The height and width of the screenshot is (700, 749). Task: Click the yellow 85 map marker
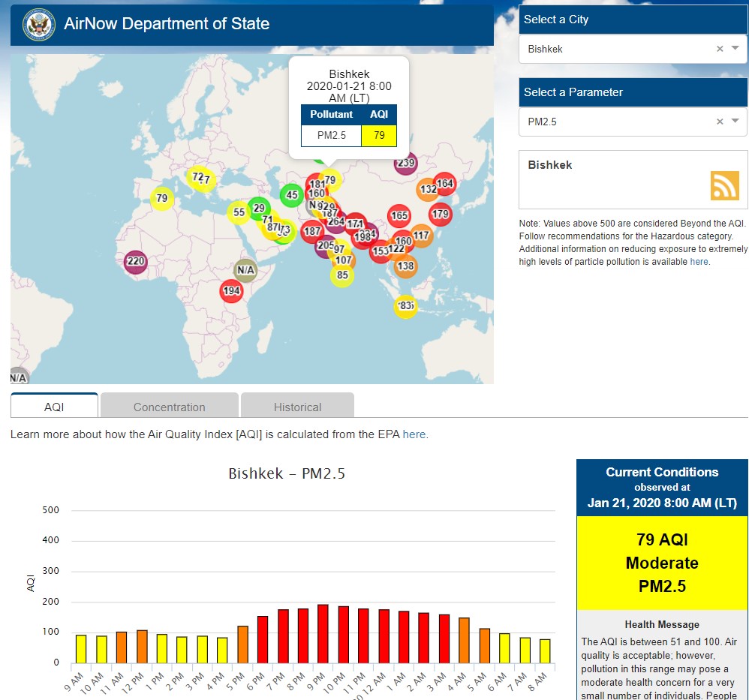[x=342, y=275]
